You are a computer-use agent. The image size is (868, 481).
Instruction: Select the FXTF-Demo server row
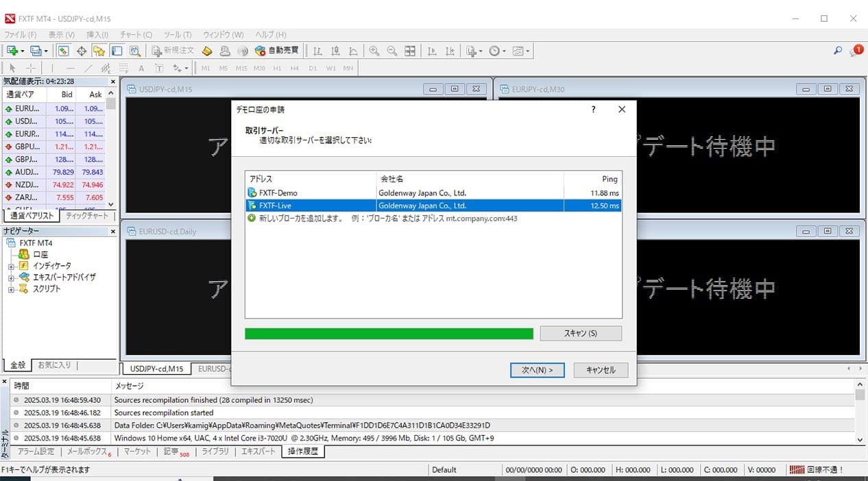[x=433, y=193]
